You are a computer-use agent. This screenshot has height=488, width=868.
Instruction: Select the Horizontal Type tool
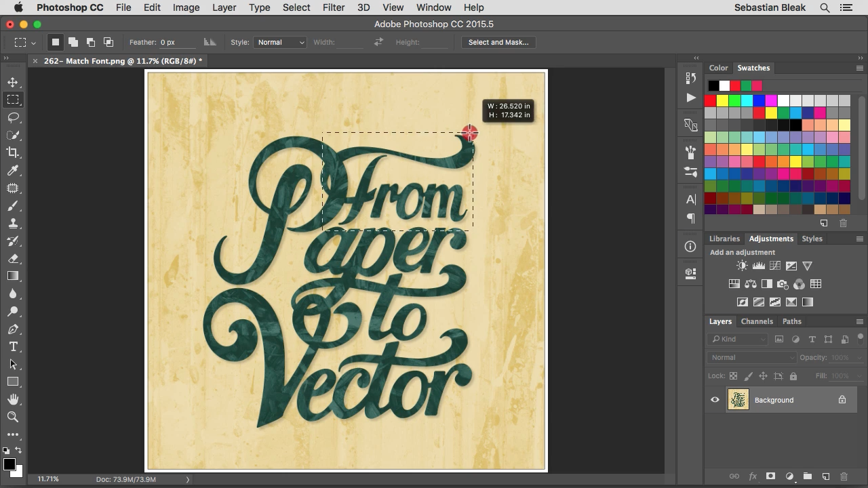[13, 347]
